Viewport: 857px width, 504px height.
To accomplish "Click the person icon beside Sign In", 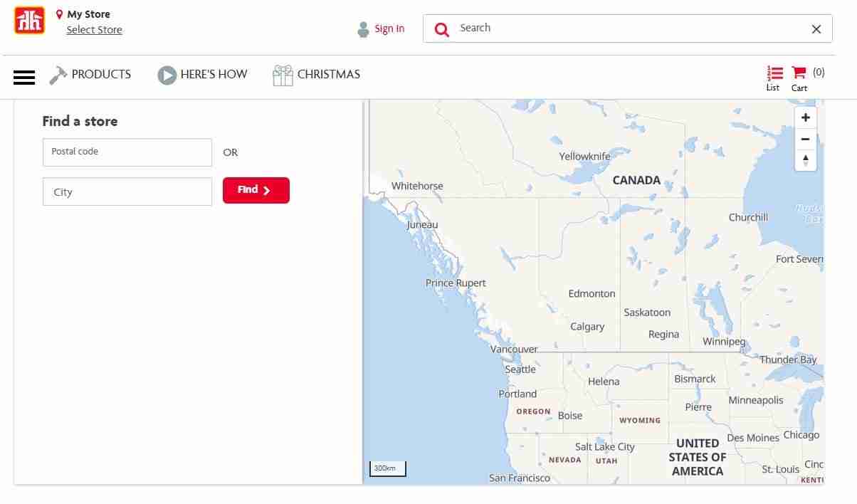I will [362, 28].
